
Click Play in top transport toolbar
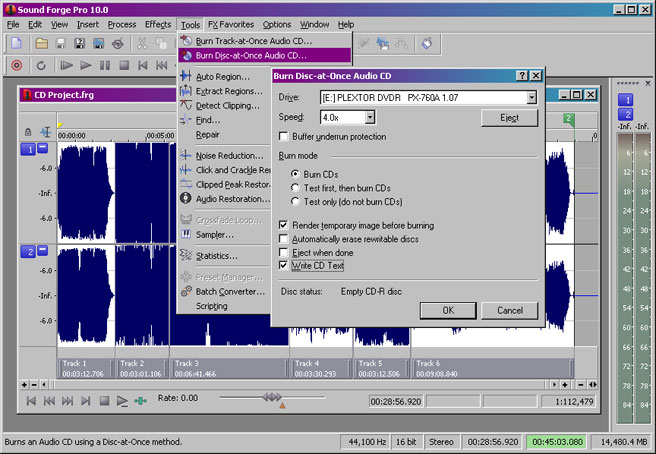coord(86,65)
